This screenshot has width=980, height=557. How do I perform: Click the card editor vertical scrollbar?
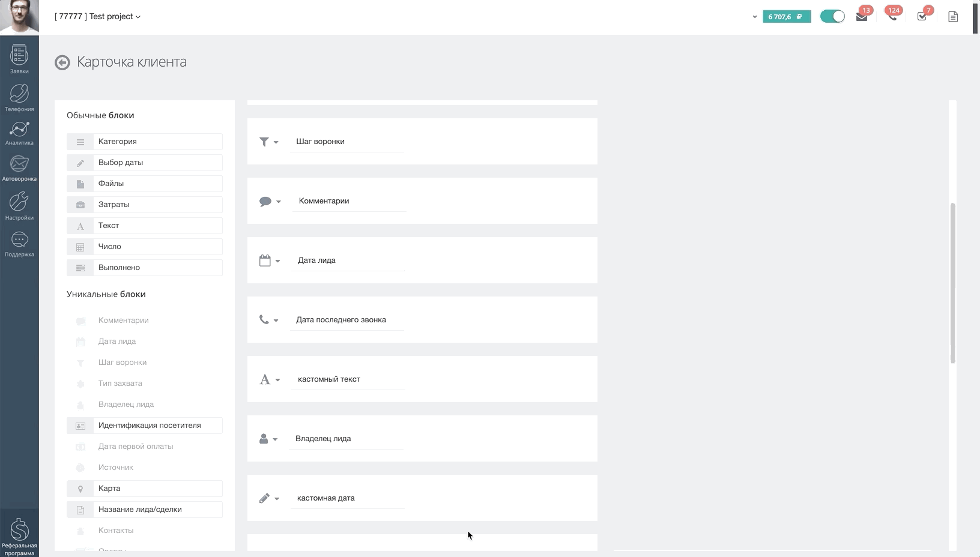pyautogui.click(x=953, y=283)
